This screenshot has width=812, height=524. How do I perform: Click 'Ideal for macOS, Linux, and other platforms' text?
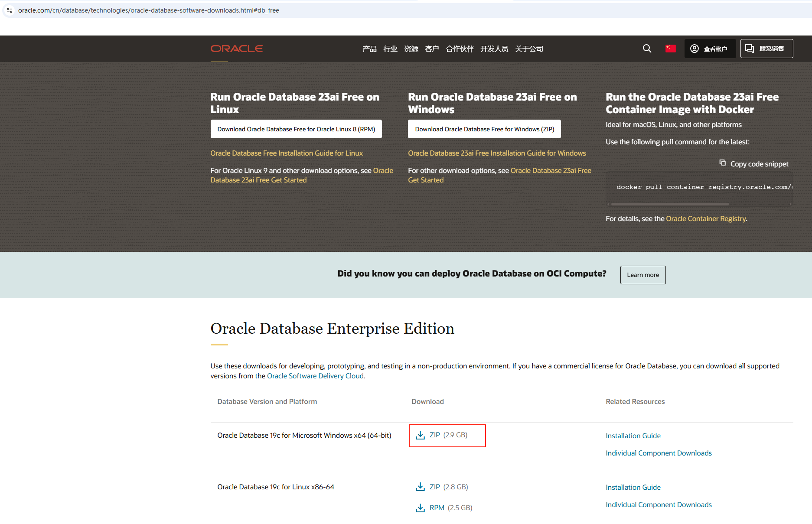[674, 124]
